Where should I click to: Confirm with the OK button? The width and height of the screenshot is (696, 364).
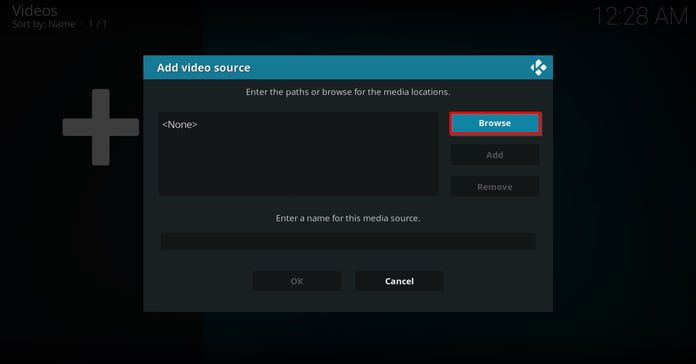pos(297,281)
